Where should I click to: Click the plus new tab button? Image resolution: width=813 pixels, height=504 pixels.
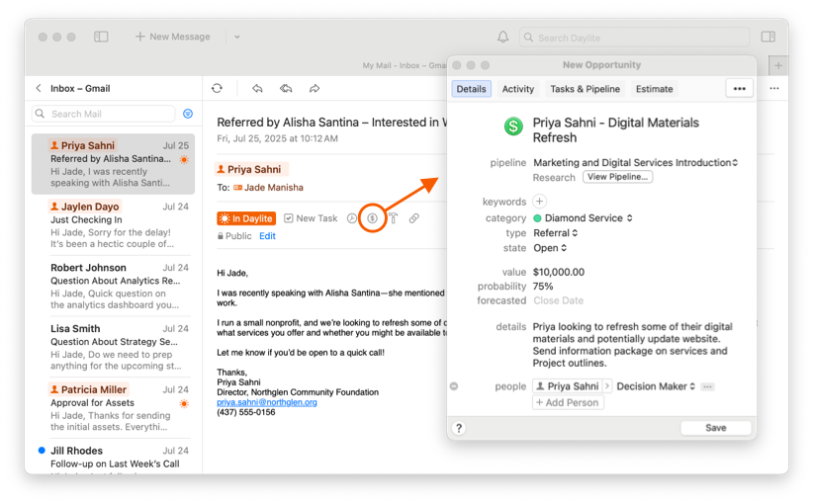[777, 66]
